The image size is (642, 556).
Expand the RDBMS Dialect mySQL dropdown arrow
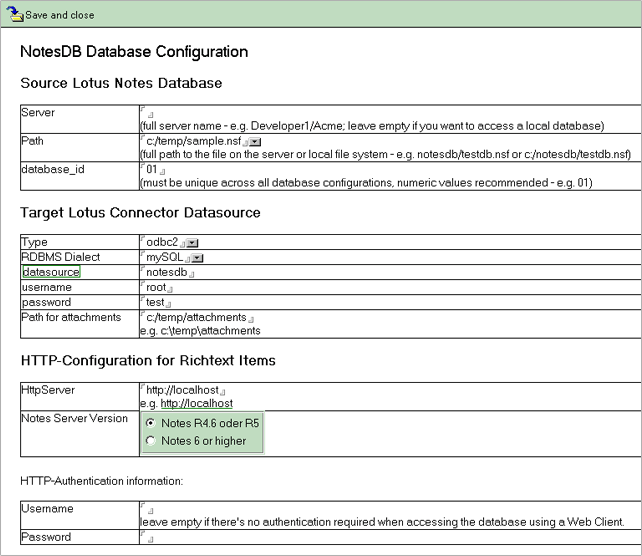[x=197, y=258]
